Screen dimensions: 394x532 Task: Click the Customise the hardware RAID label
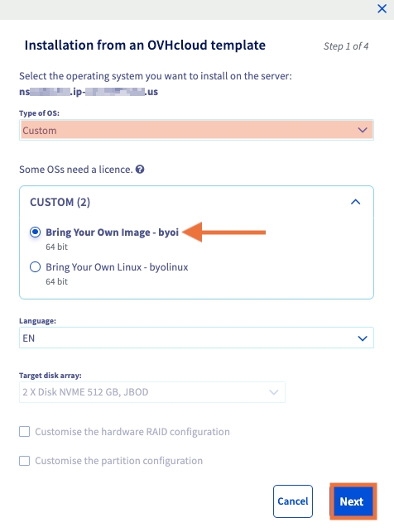point(132,432)
